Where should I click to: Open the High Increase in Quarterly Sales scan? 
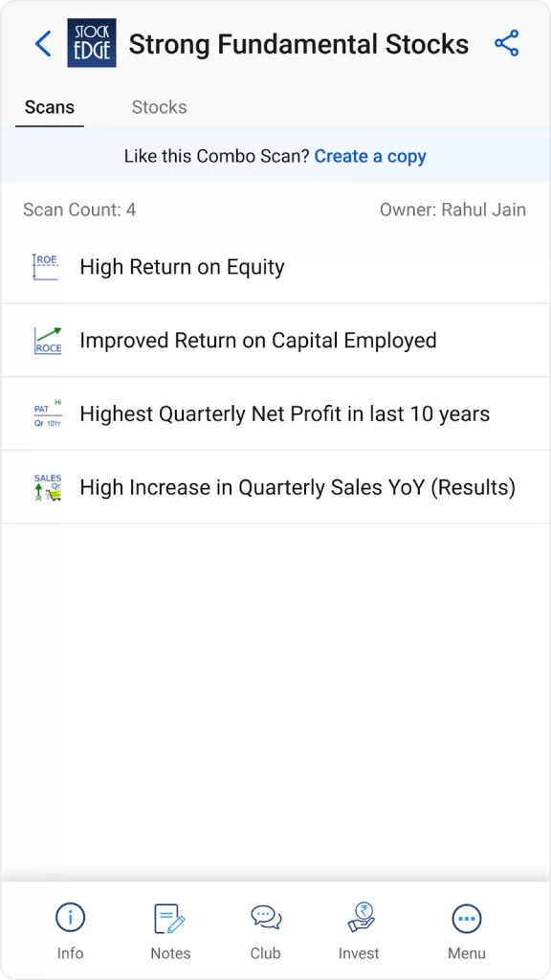click(275, 487)
